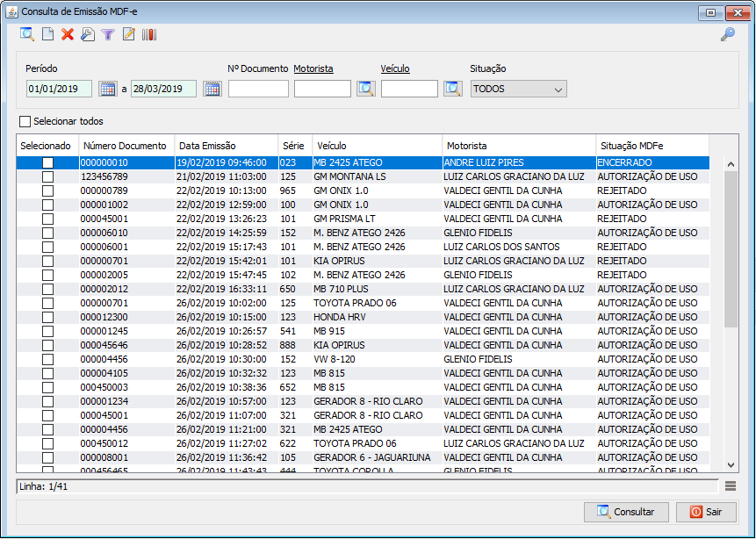Click the blank new document toolbar icon
Image resolution: width=756 pixels, height=539 pixels.
47,34
